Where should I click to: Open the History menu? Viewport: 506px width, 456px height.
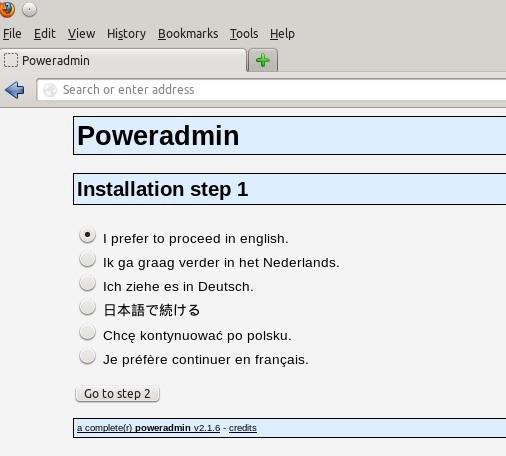tap(126, 34)
